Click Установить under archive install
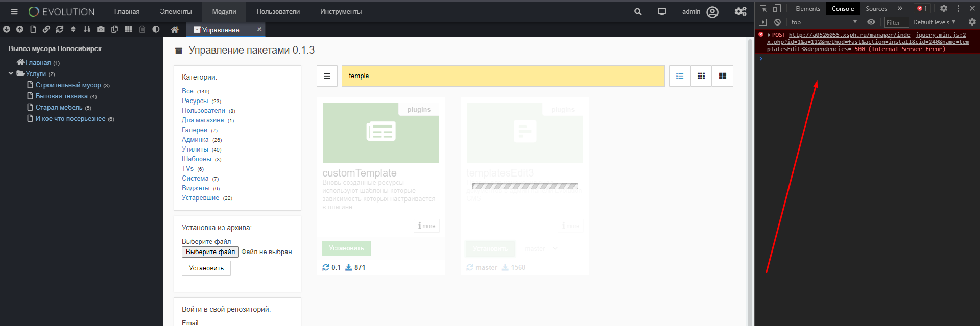This screenshot has height=326, width=980. (x=206, y=268)
